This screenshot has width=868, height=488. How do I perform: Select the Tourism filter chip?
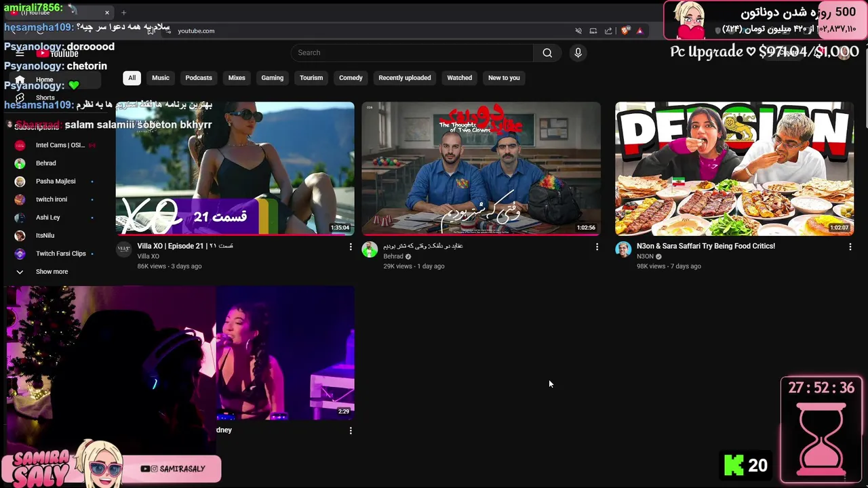tap(311, 78)
